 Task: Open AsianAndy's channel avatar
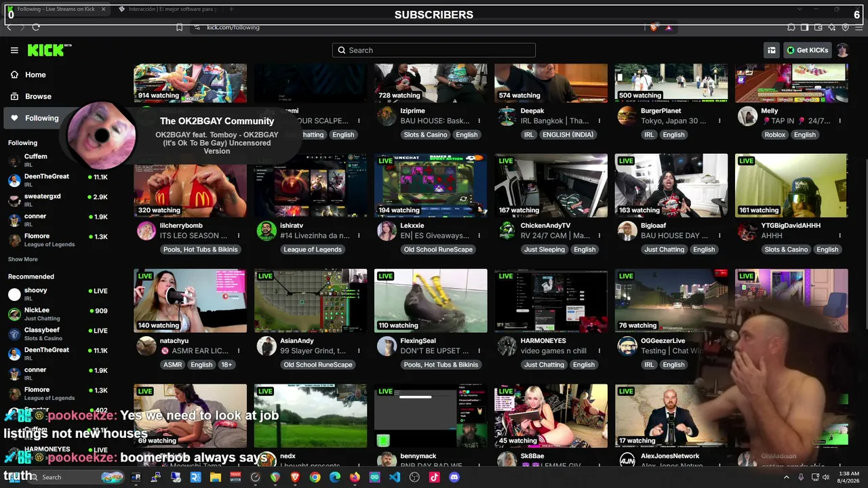click(267, 346)
